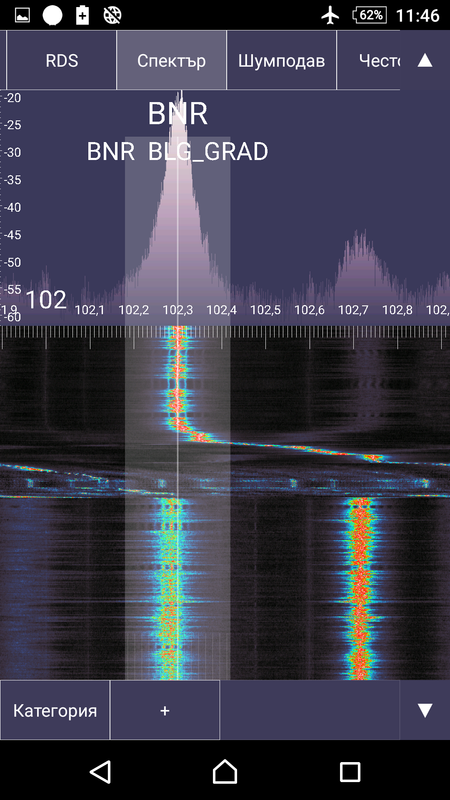Viewport: 450px width, 800px height.
Task: Tap the 11:46 clock in status bar
Action: click(x=417, y=15)
